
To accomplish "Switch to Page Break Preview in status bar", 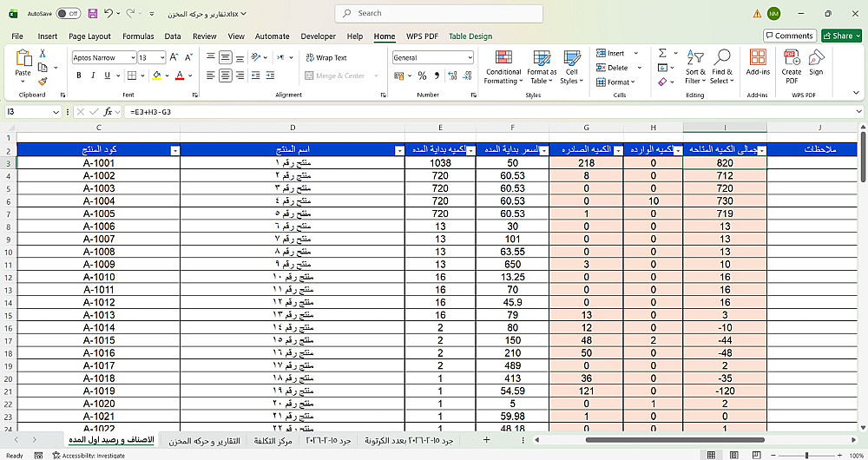I will [x=757, y=455].
